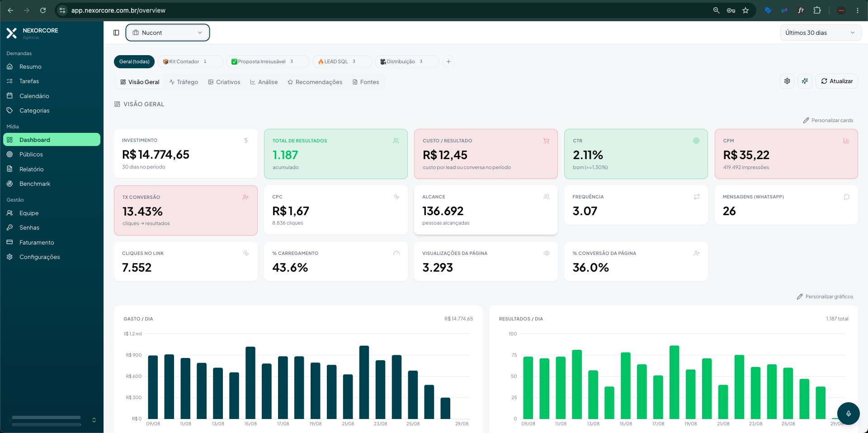This screenshot has width=868, height=433.
Task: Open Equipe in the sidebar
Action: click(x=52, y=213)
